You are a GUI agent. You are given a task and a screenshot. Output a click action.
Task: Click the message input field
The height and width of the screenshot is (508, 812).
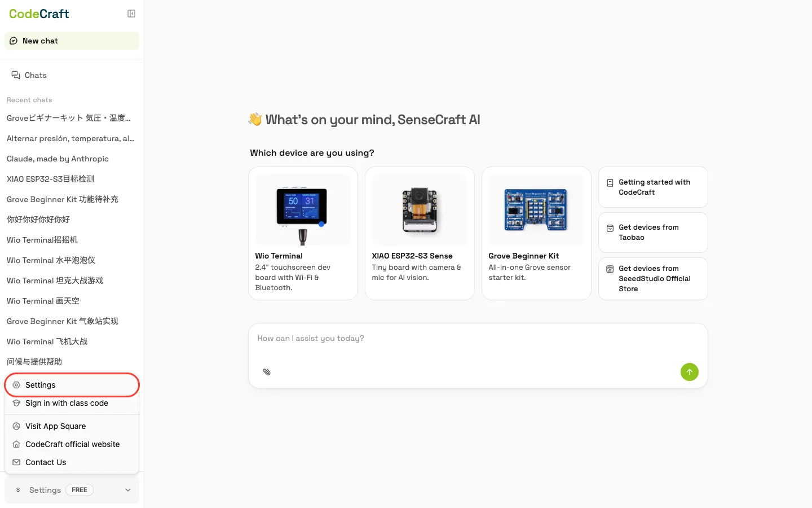point(478,339)
